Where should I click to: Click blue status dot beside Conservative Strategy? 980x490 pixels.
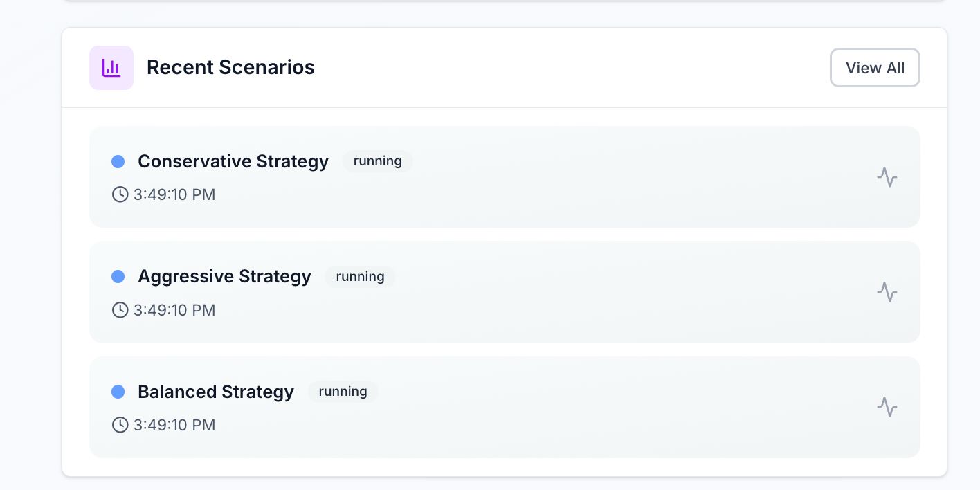[118, 161]
